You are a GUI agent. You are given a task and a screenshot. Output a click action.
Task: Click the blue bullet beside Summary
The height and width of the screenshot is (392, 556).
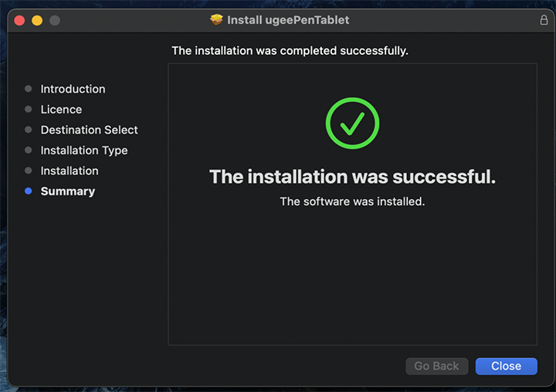coord(29,191)
